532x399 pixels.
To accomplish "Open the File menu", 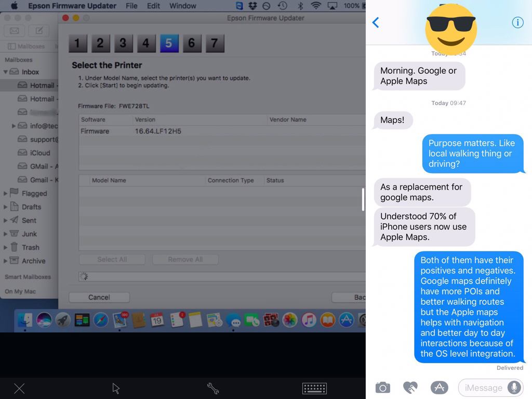I will 131,6.
